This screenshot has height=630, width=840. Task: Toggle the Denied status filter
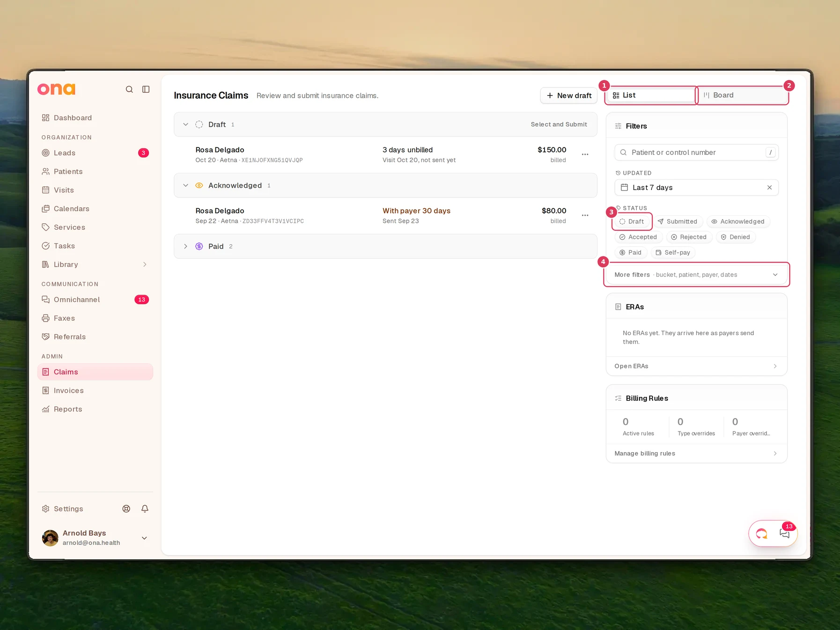tap(736, 237)
